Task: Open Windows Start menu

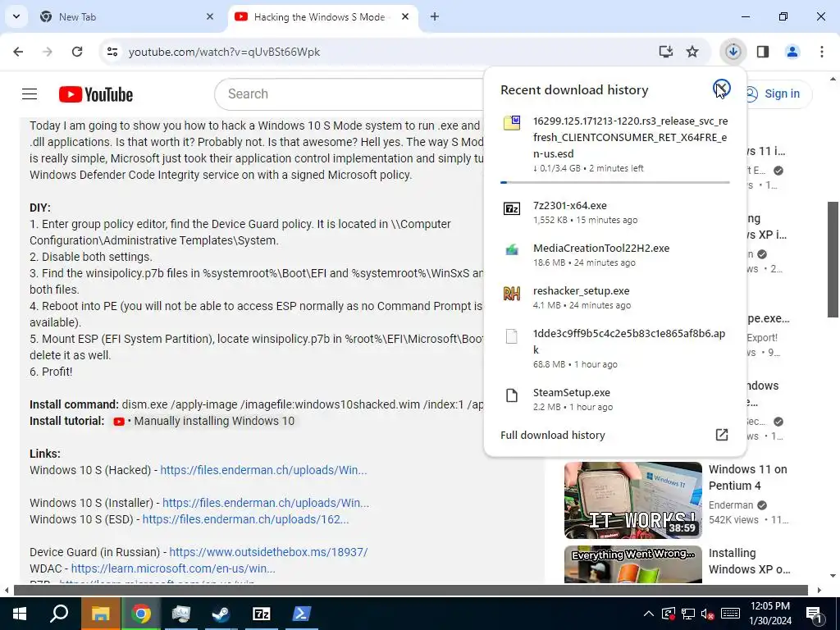Action: [x=20, y=614]
